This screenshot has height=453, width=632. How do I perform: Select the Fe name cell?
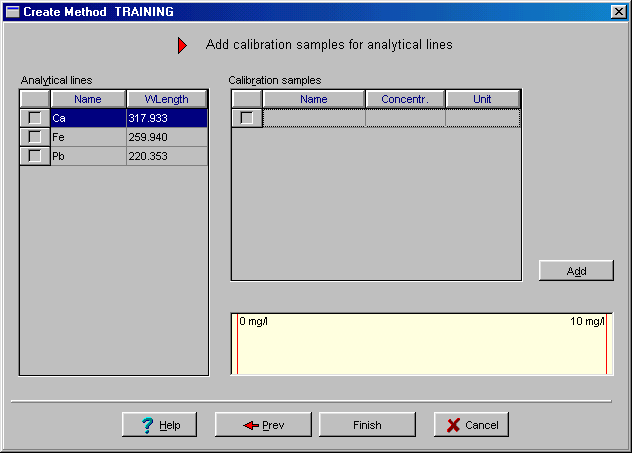coord(89,137)
